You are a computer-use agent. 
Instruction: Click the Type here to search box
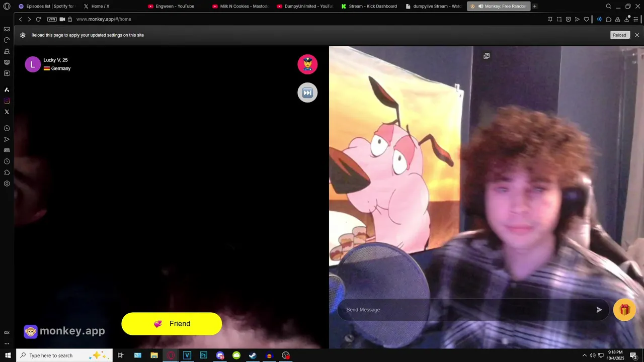pyautogui.click(x=64, y=355)
